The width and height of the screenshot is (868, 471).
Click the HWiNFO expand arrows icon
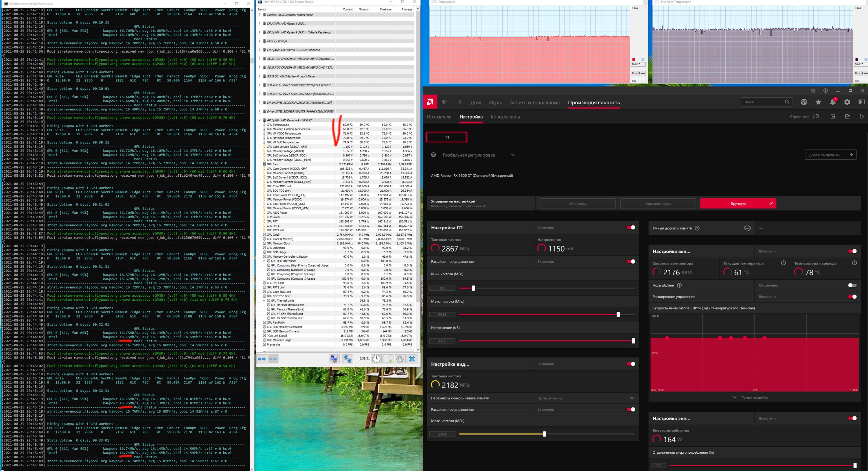click(x=262, y=359)
